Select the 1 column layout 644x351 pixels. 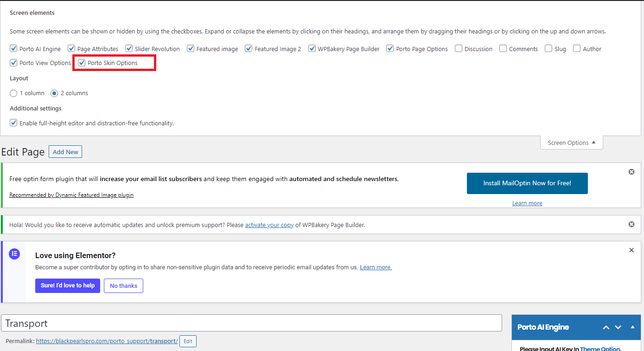point(13,93)
